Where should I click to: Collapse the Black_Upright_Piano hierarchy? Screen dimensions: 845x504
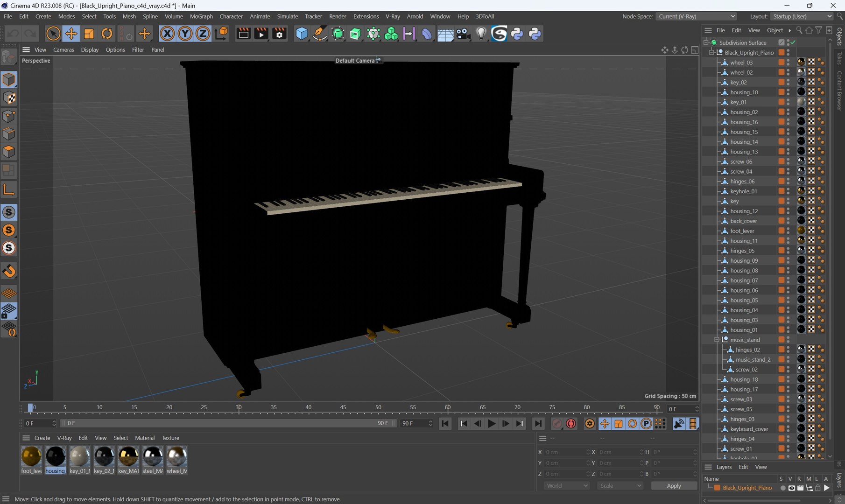click(712, 52)
